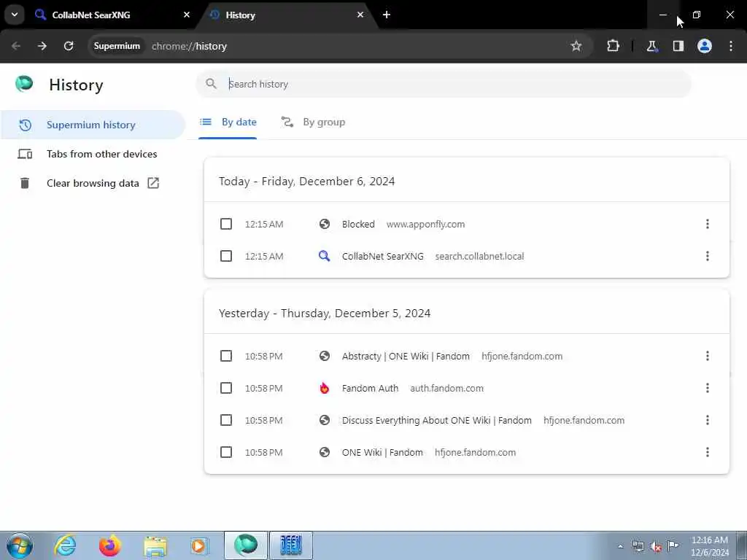Click the network tray icon

point(638,547)
